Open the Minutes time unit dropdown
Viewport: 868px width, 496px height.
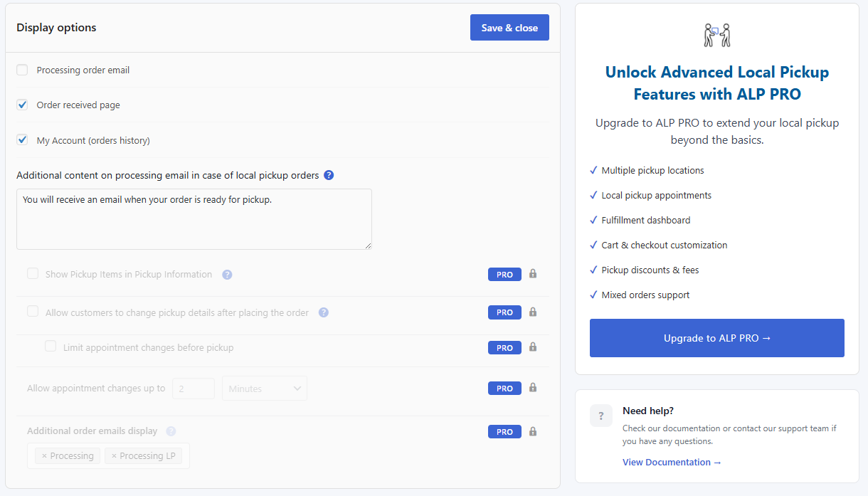pyautogui.click(x=265, y=389)
